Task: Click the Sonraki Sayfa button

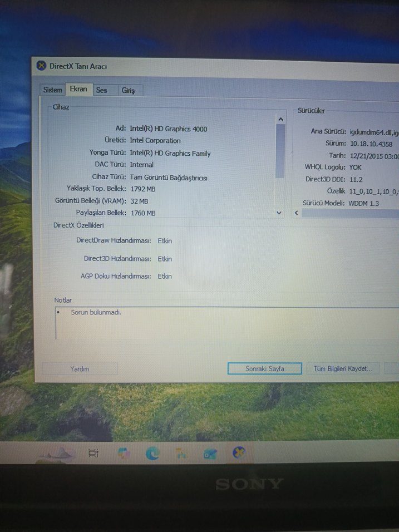Action: point(265,368)
